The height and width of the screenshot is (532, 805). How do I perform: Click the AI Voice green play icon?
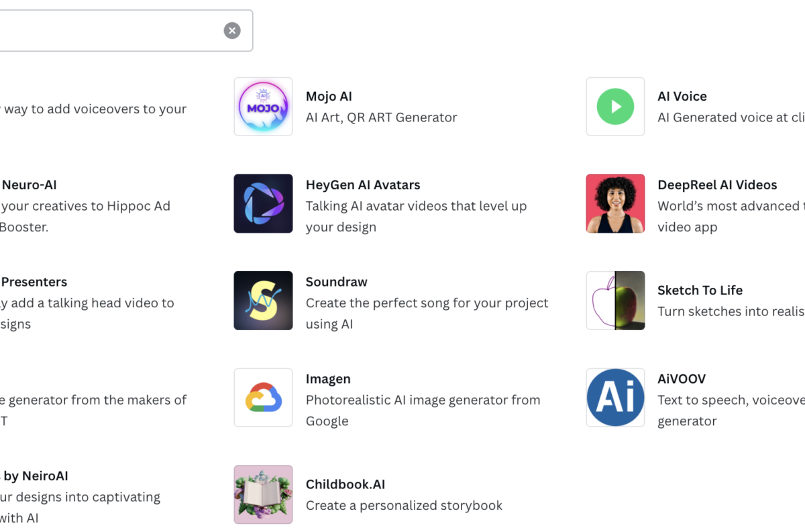coord(615,107)
